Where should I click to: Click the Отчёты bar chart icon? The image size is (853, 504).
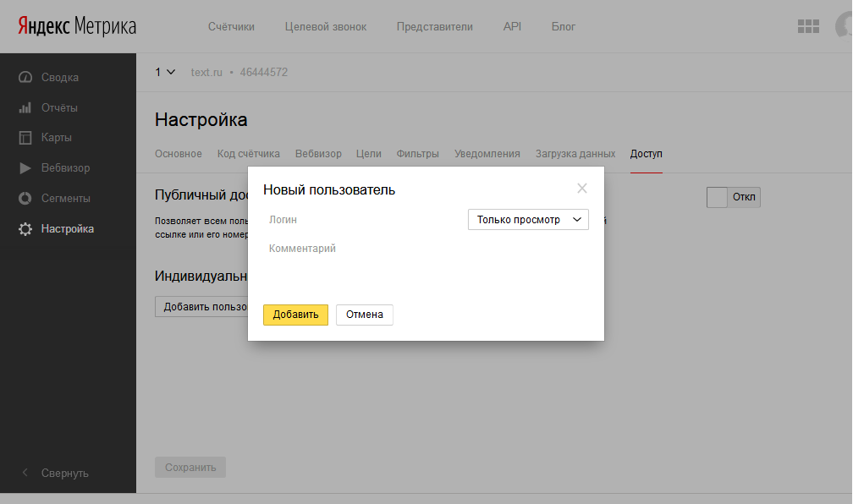tap(25, 108)
